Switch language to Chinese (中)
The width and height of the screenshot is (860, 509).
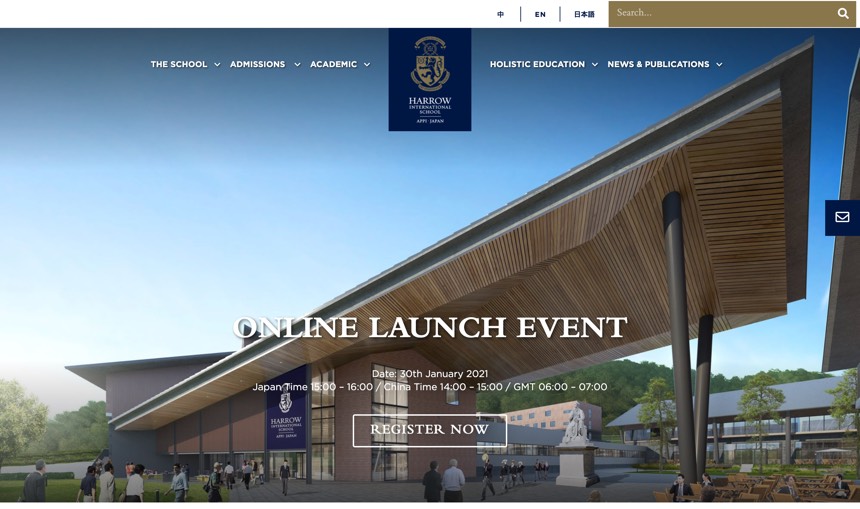(500, 14)
